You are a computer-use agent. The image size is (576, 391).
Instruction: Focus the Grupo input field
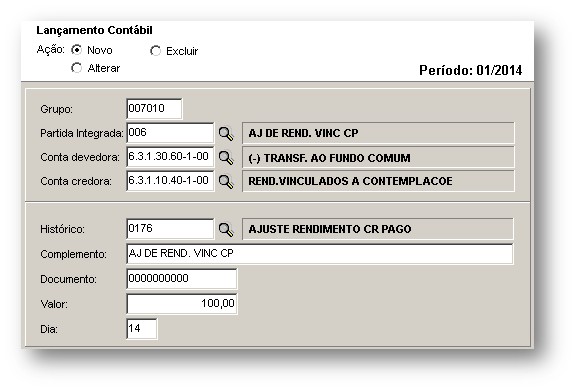[x=154, y=109]
